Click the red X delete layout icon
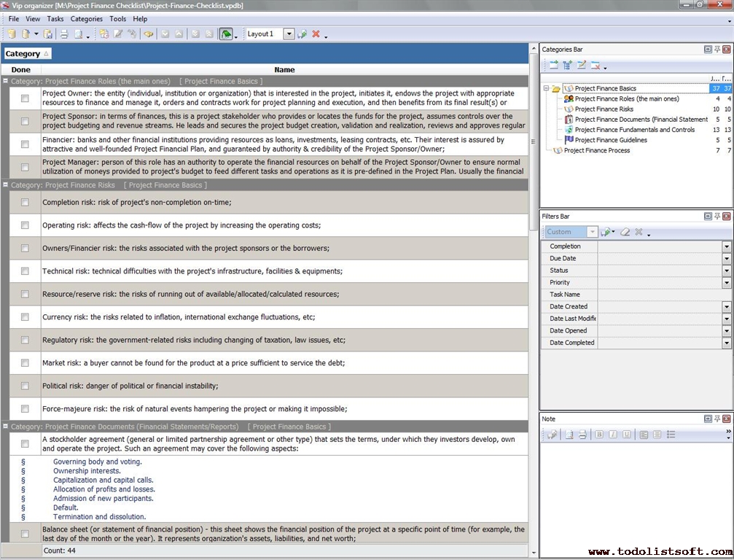 coord(316,34)
